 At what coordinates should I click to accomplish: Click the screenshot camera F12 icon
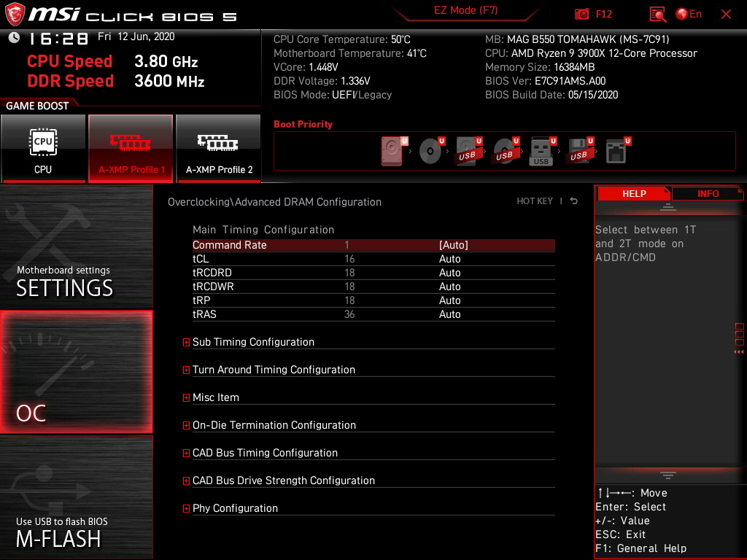[x=582, y=14]
